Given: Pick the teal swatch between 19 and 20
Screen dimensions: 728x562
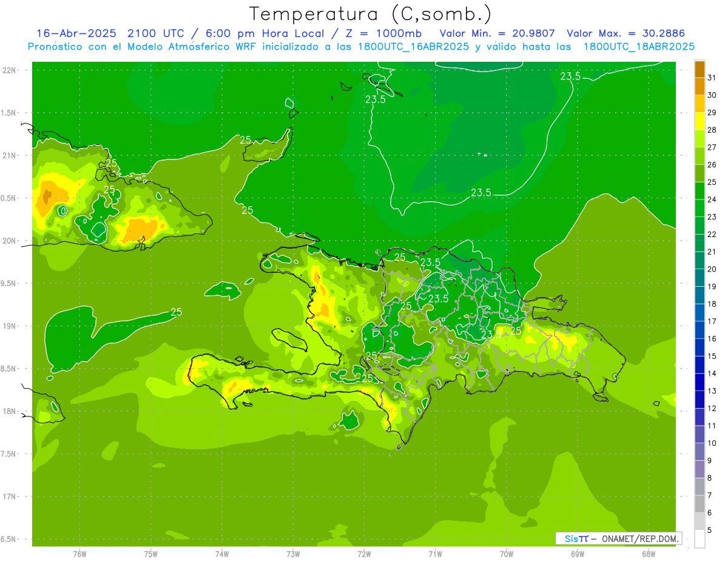Looking at the screenshot, I should point(699,278).
